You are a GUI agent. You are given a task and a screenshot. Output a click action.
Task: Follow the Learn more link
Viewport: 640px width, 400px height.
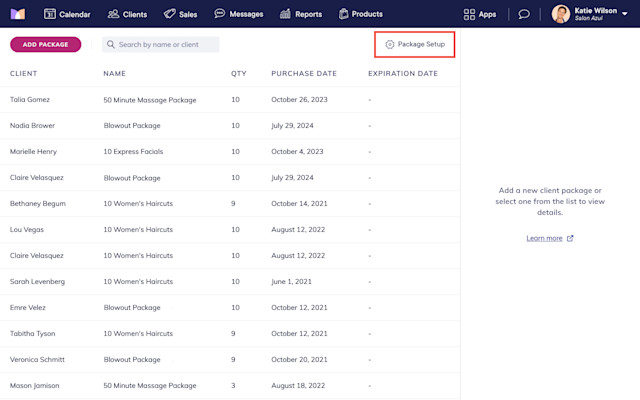tap(544, 238)
